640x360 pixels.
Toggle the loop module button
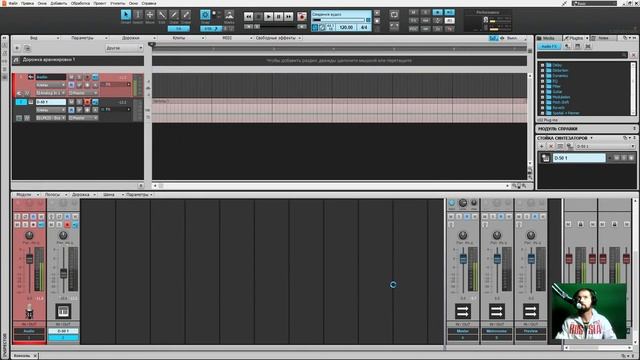[394, 15]
